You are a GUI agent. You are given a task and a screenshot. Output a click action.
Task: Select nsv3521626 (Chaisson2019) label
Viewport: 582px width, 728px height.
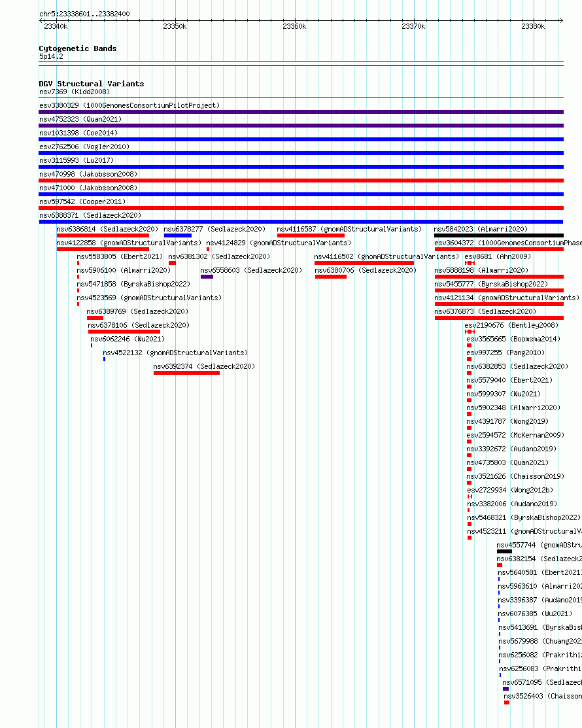pos(515,476)
